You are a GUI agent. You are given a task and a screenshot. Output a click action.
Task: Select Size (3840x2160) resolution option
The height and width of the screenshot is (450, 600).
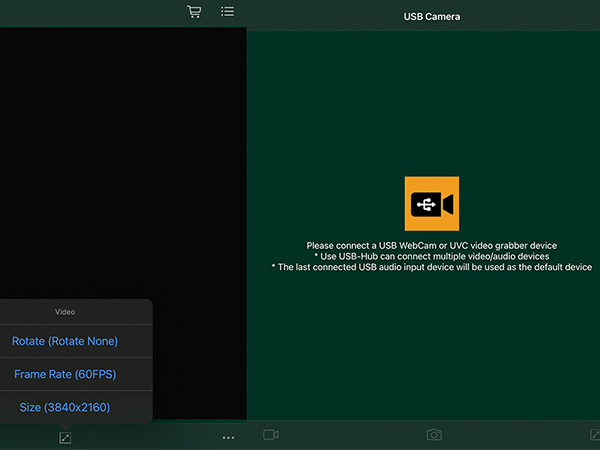(x=65, y=407)
